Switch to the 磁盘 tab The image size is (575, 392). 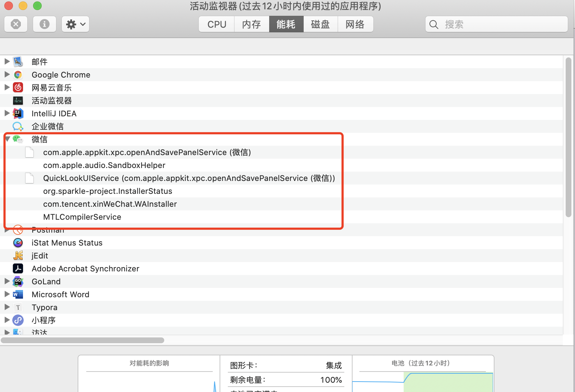pos(321,24)
